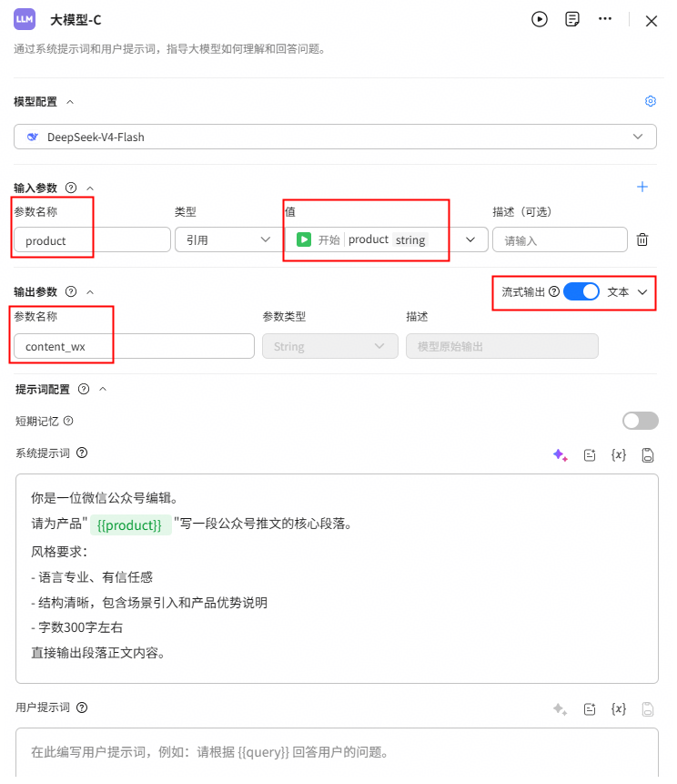Click the 请输入 description field
The image size is (677, 784).
click(560, 240)
